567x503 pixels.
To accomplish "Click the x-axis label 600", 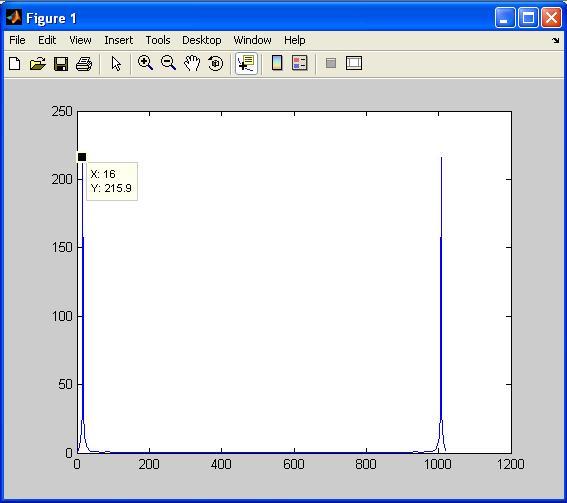I will (x=294, y=464).
